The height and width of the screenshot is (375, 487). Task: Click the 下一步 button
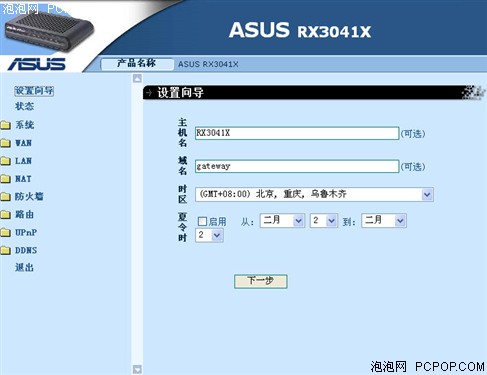tap(261, 281)
